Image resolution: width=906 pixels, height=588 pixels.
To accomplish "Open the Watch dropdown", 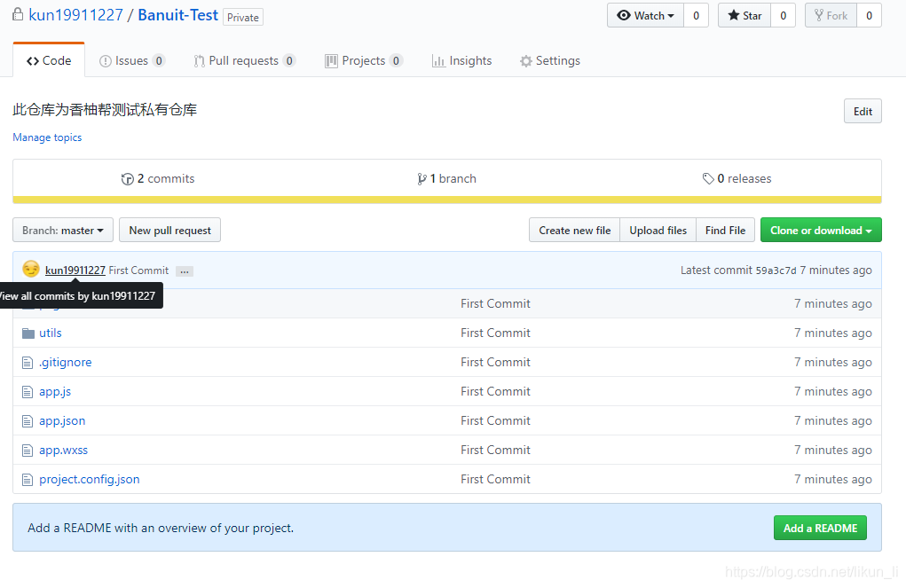I will coord(645,16).
